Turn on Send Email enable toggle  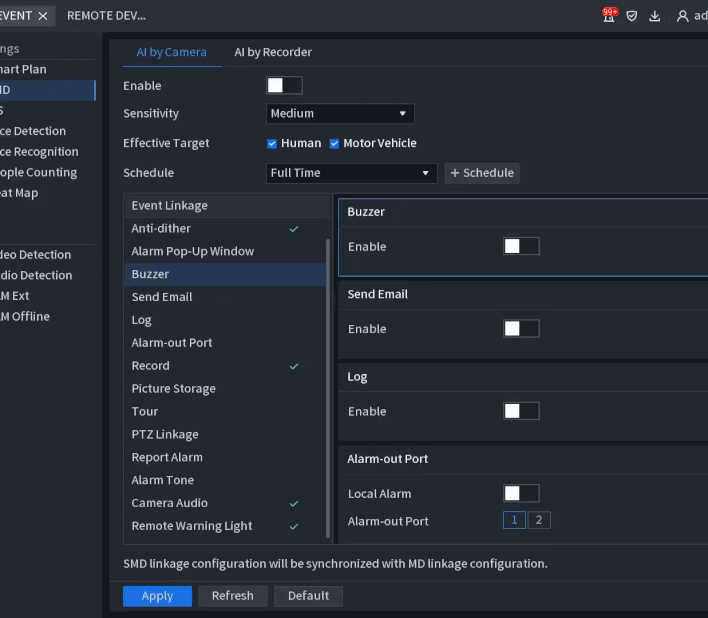520,328
